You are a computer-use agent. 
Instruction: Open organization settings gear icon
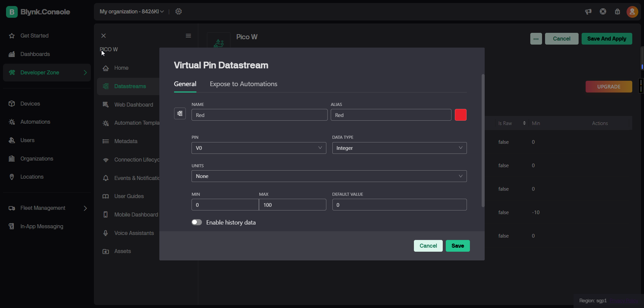tap(179, 11)
